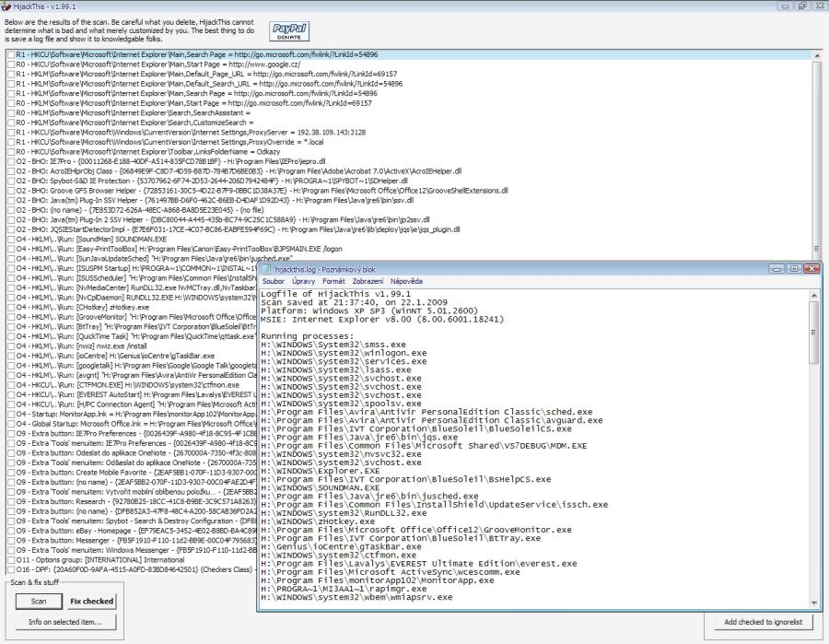Maximize the hijackthis.log Notepad window
The height and width of the screenshot is (644, 829).
click(794, 269)
